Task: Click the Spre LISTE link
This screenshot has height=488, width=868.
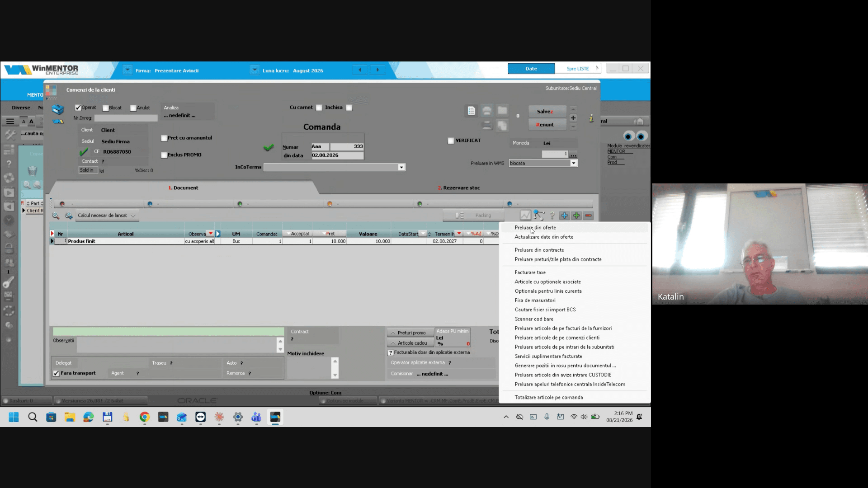Action: pyautogui.click(x=578, y=69)
